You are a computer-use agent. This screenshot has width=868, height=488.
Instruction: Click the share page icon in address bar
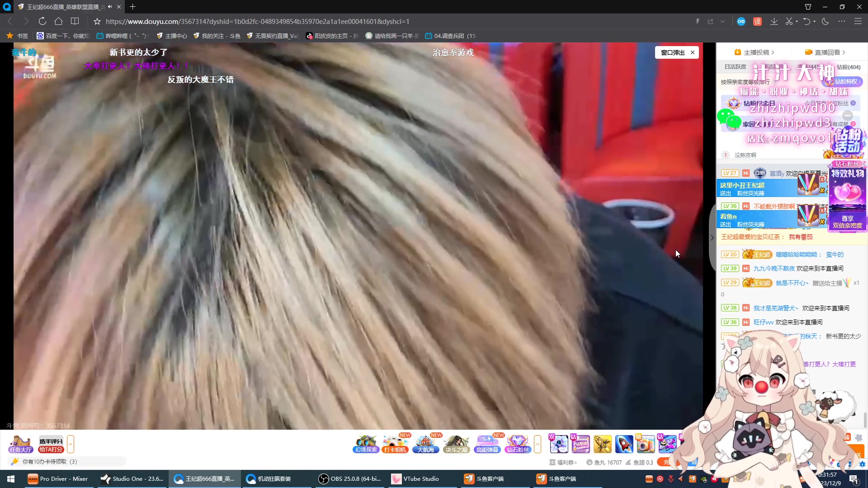point(711,21)
